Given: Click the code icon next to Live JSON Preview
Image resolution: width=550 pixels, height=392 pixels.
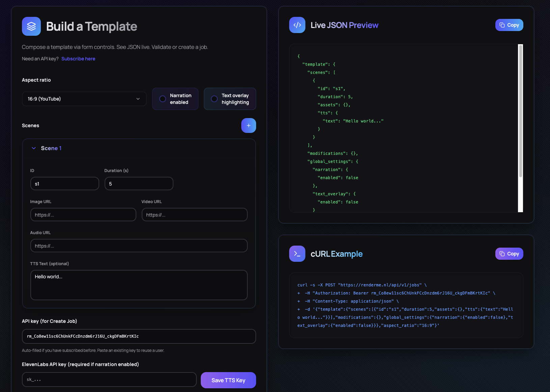Looking at the screenshot, I should [x=297, y=25].
